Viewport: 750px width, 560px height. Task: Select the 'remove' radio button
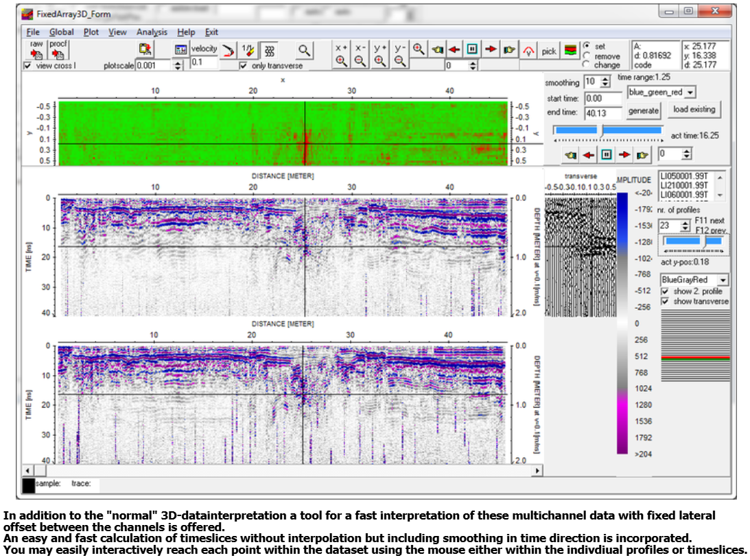[587, 56]
